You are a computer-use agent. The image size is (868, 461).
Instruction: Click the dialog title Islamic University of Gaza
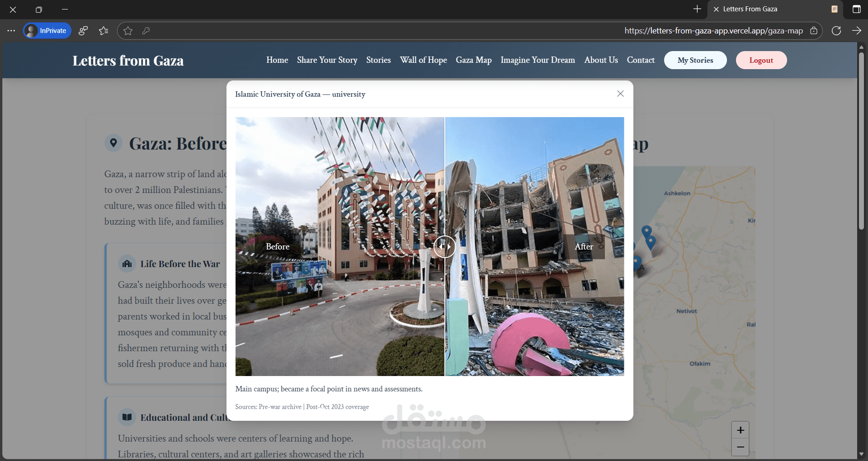point(300,94)
